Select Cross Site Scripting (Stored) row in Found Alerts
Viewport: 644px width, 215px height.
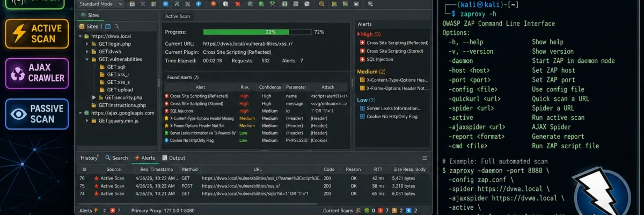click(x=257, y=103)
